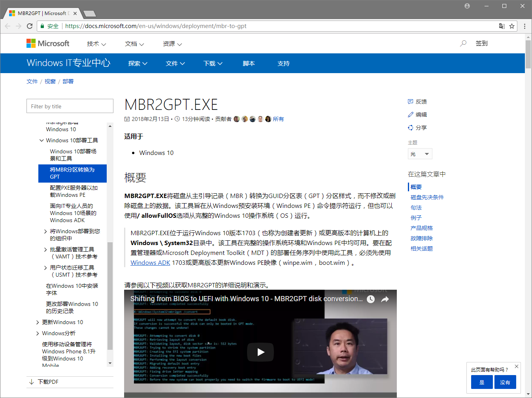Answer 没有 in helpful popup

(505, 382)
